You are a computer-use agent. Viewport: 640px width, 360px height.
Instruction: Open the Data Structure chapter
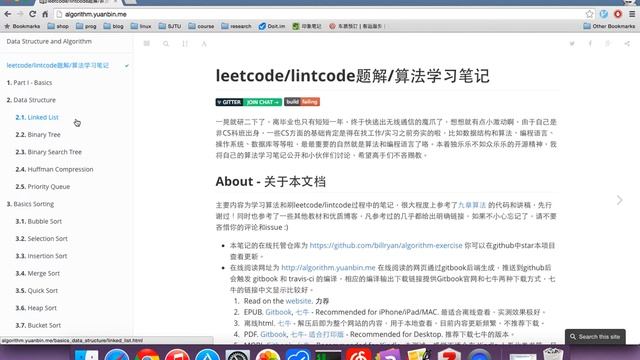31,100
